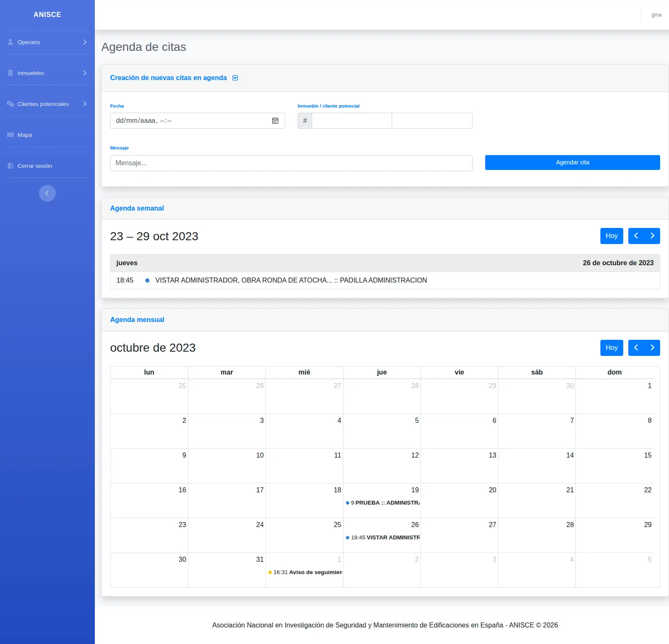The image size is (669, 644).
Task: Open the Inmuebles menu item
Action: click(x=47, y=73)
